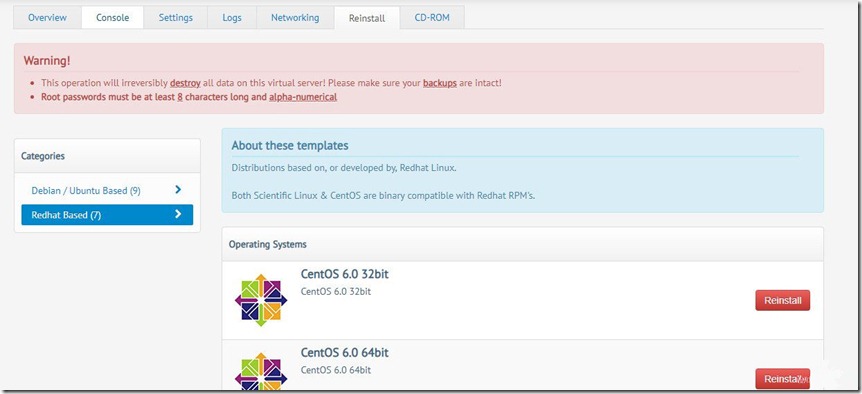
Task: Click chevron arrow beside Debian / Ubuntu Based
Action: click(178, 190)
